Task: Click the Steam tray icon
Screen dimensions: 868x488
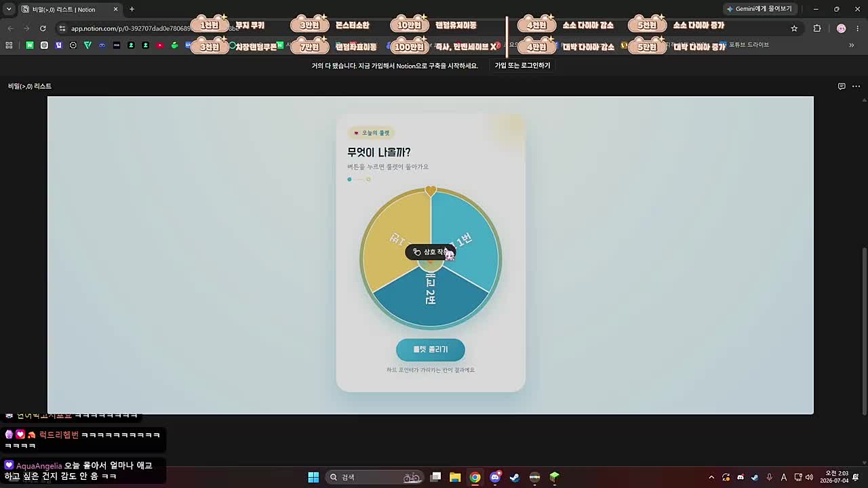Action: [755, 477]
